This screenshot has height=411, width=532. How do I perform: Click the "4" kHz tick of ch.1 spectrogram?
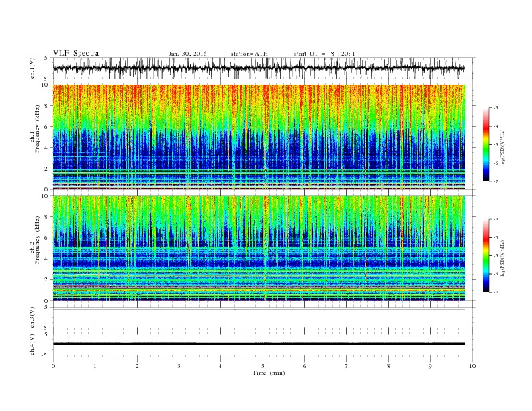(x=47, y=148)
